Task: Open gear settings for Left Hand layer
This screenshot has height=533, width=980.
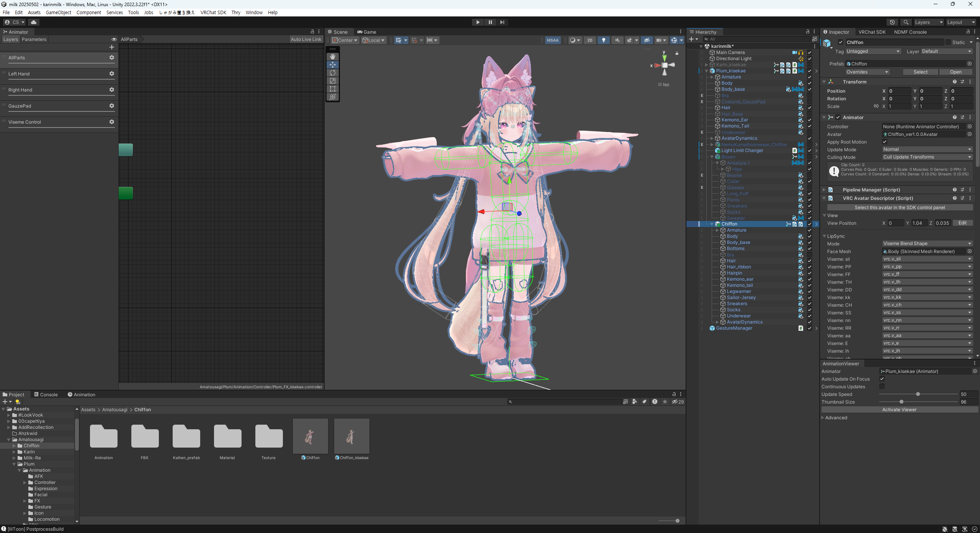Action: pos(111,74)
